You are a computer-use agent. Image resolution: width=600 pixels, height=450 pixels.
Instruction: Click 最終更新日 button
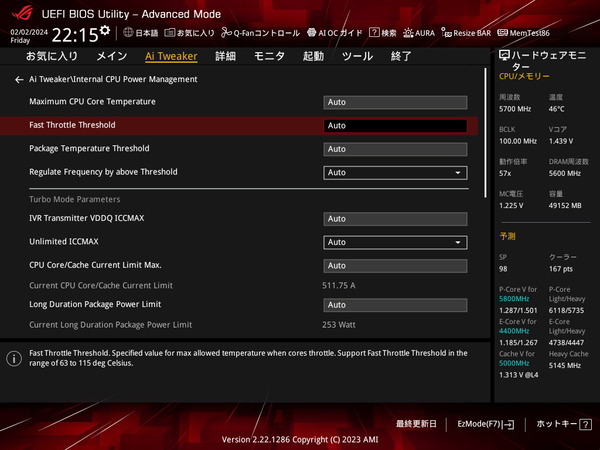416,424
